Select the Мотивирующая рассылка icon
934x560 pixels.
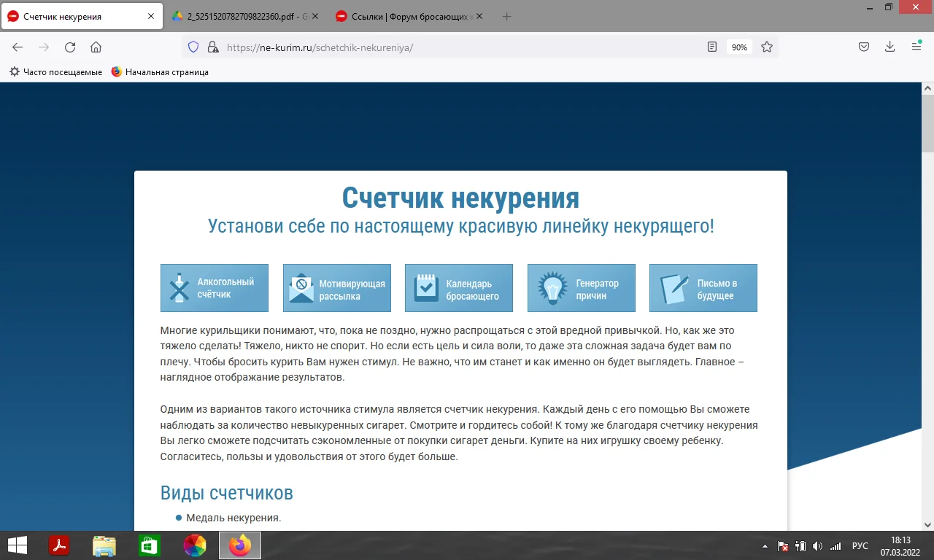click(336, 287)
